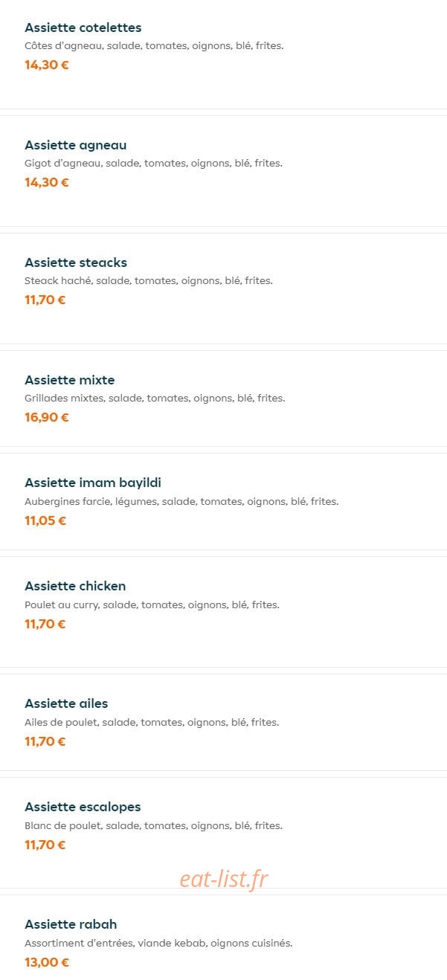The width and height of the screenshot is (447, 980).
Task: Click the Gigot d'agneau description line
Action: tap(153, 164)
